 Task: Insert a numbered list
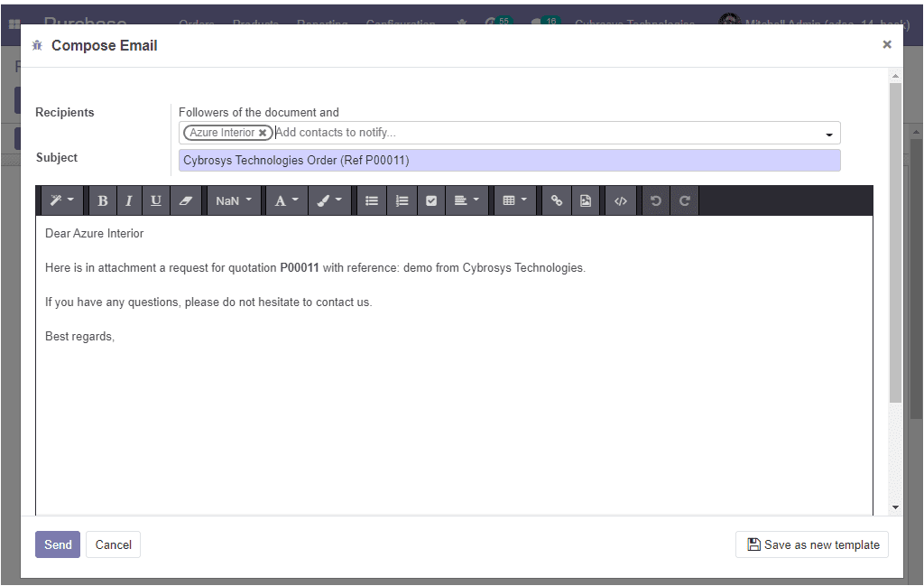click(402, 200)
